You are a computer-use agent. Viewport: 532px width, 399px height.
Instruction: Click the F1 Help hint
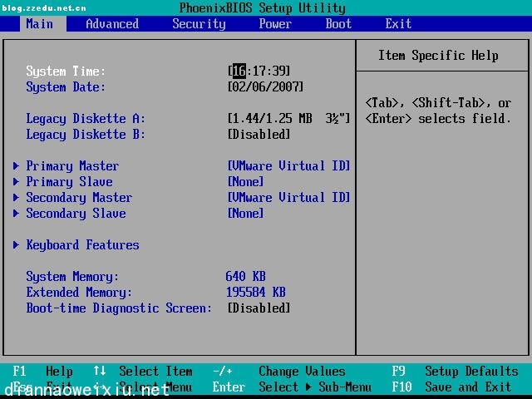[x=42, y=372]
